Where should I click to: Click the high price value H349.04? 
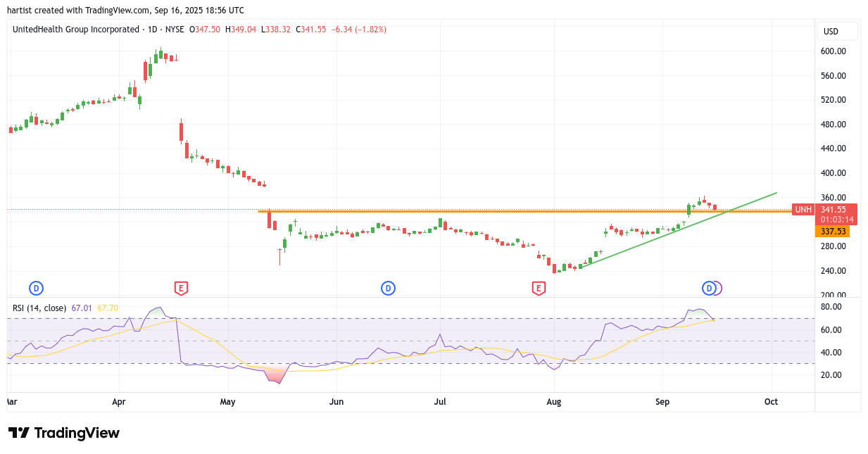241,30
